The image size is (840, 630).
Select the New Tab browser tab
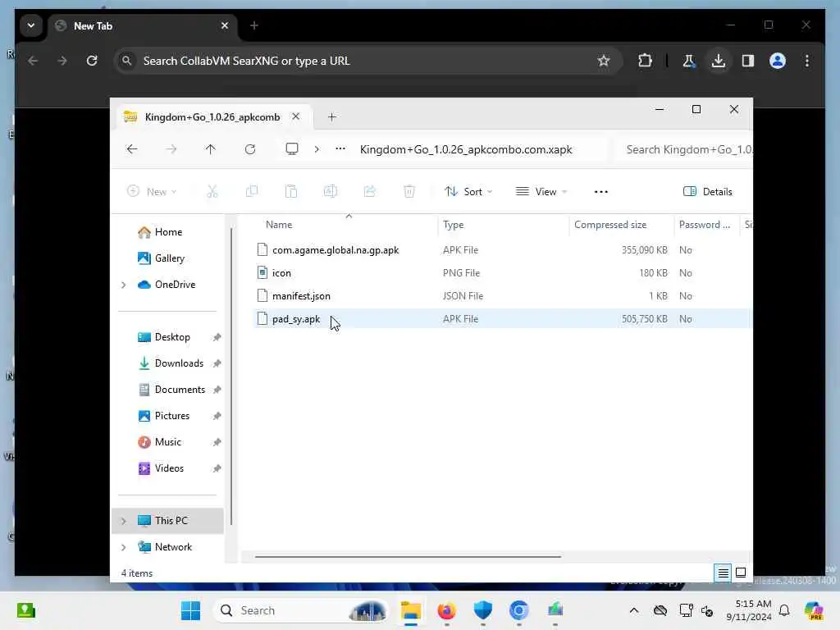[x=143, y=25]
